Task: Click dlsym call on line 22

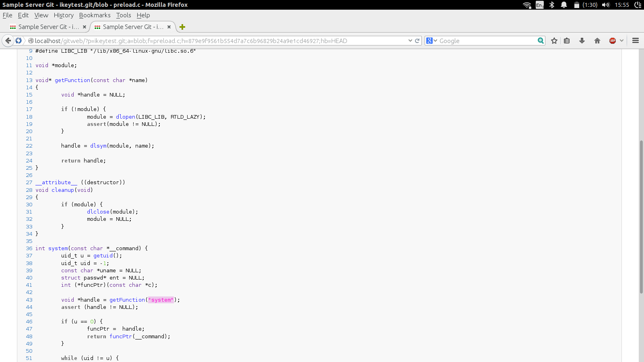Action: coord(98,146)
